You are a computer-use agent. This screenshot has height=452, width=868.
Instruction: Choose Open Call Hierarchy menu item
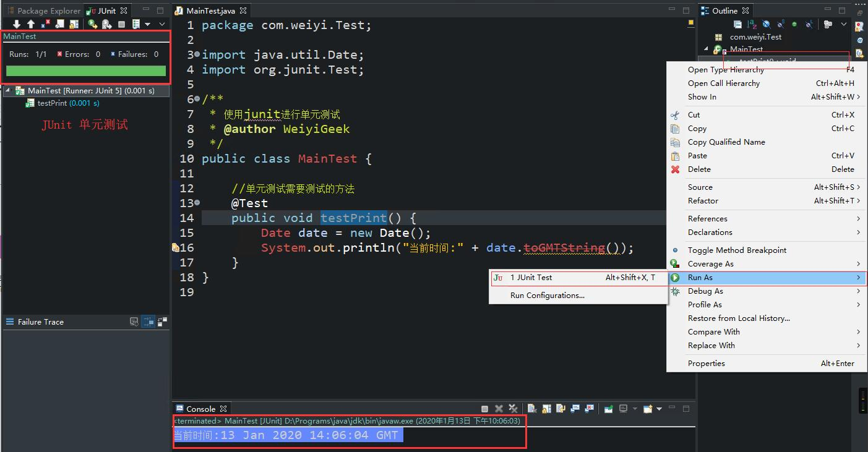coord(766,83)
